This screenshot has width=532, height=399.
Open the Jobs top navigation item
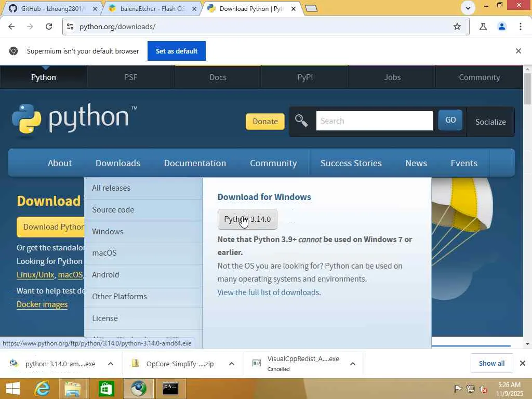(x=392, y=77)
